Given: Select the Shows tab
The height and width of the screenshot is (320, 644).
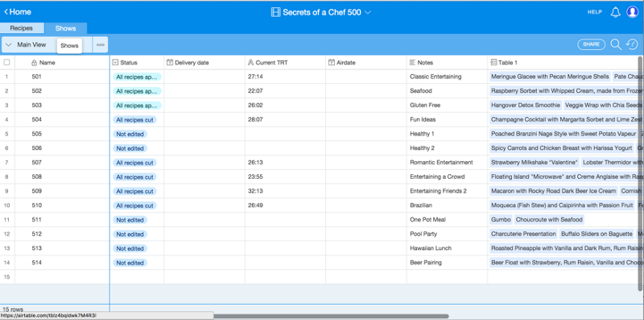Looking at the screenshot, I should coord(66,28).
